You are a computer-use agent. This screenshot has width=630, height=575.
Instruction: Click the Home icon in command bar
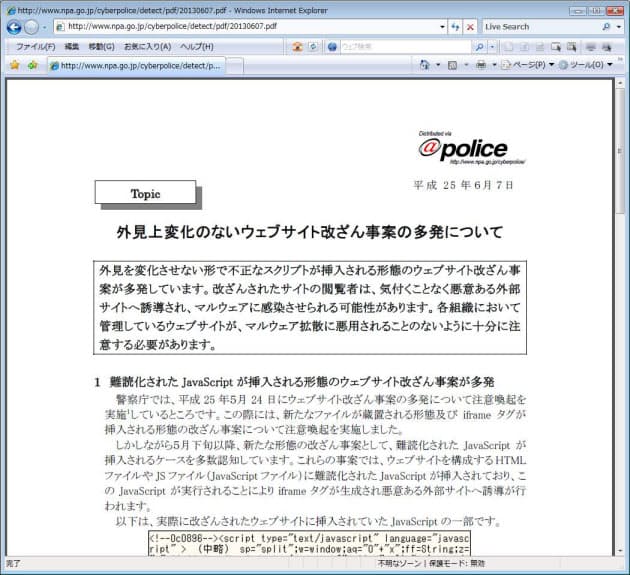click(x=424, y=65)
